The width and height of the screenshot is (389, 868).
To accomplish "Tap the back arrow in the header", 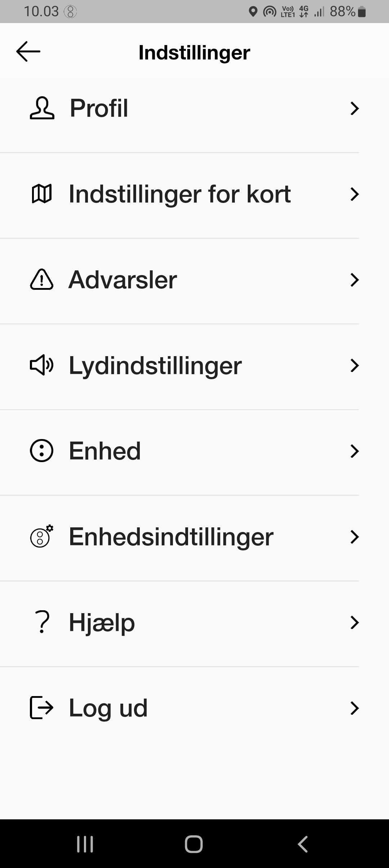I will click(28, 52).
